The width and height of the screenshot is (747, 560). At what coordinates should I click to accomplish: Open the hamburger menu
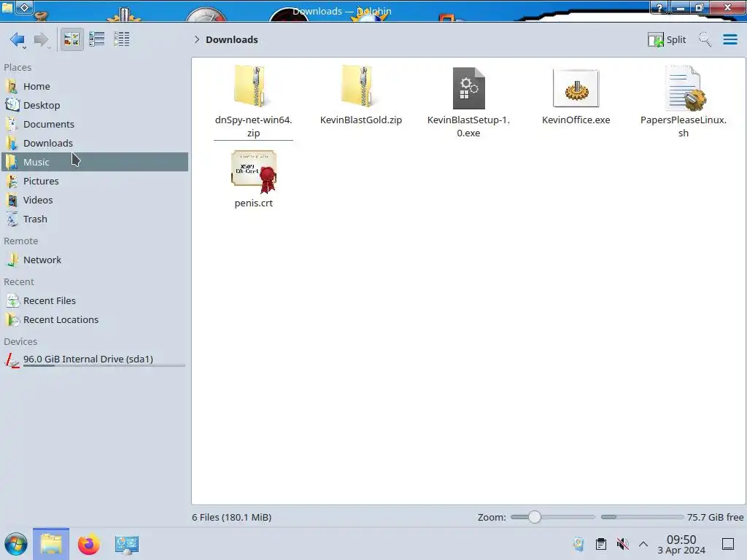click(729, 39)
